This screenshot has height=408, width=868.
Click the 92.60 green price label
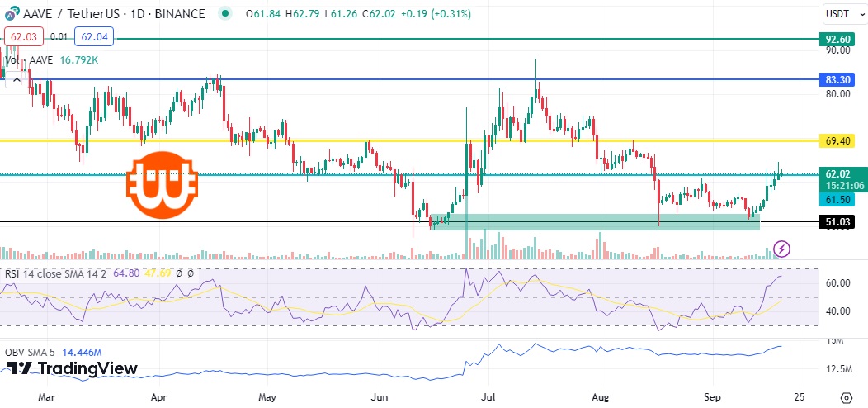click(x=837, y=40)
